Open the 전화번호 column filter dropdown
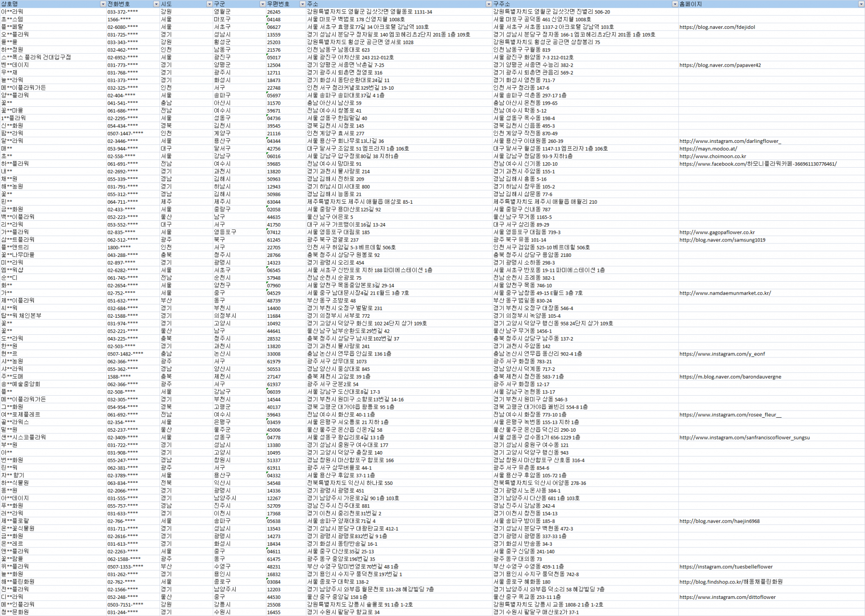This screenshot has width=865, height=616. click(x=156, y=4)
